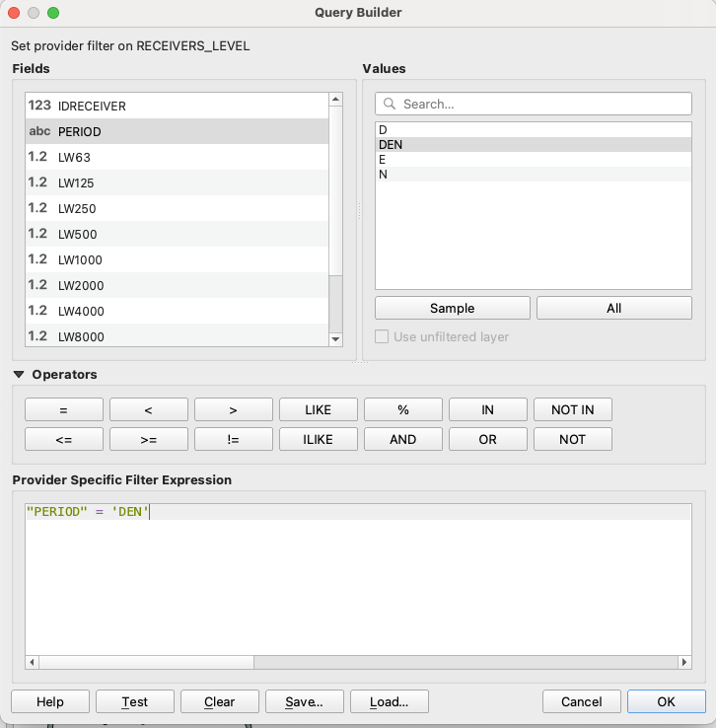The height and width of the screenshot is (728, 716).
Task: Load a saved query
Action: pyautogui.click(x=390, y=701)
